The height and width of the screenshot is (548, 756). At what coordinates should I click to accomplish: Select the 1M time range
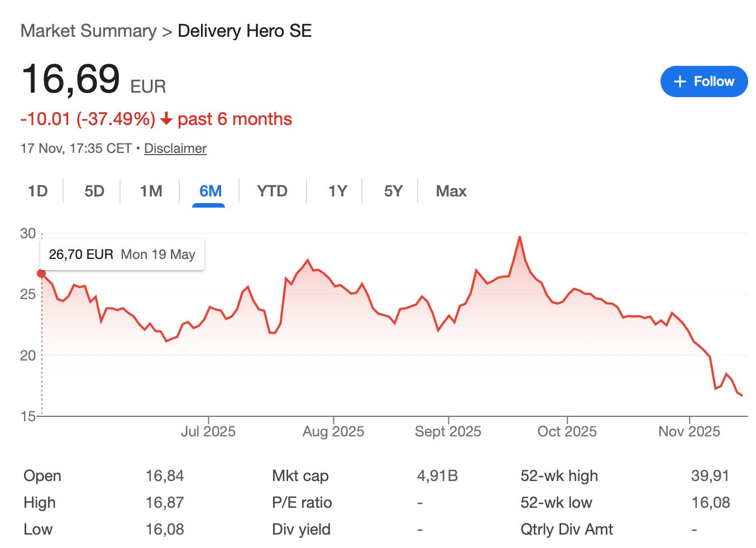click(151, 191)
